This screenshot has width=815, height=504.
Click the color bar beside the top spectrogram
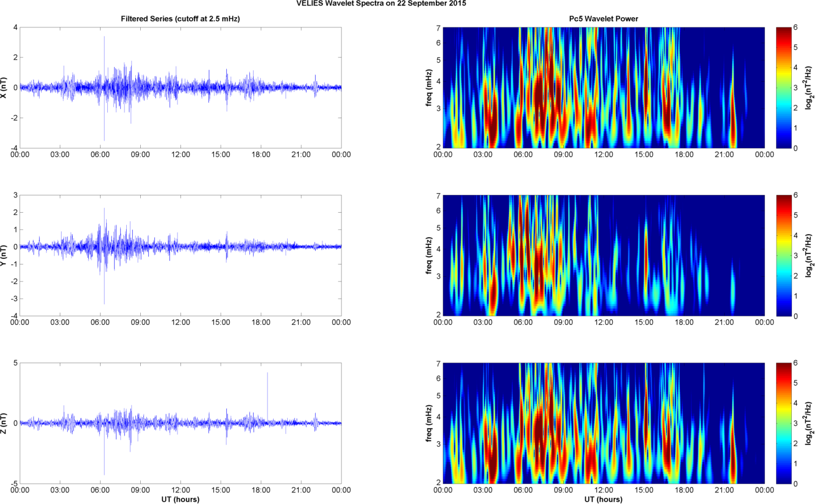pos(783,87)
